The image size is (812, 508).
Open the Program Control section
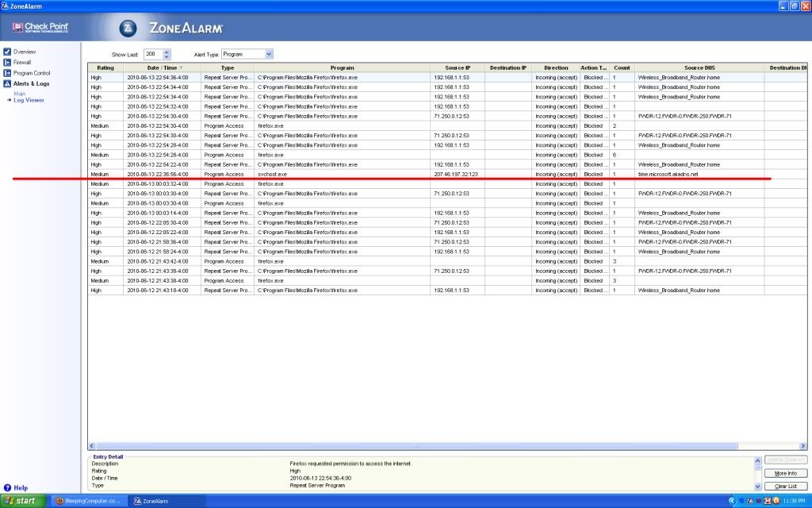pyautogui.click(x=27, y=73)
